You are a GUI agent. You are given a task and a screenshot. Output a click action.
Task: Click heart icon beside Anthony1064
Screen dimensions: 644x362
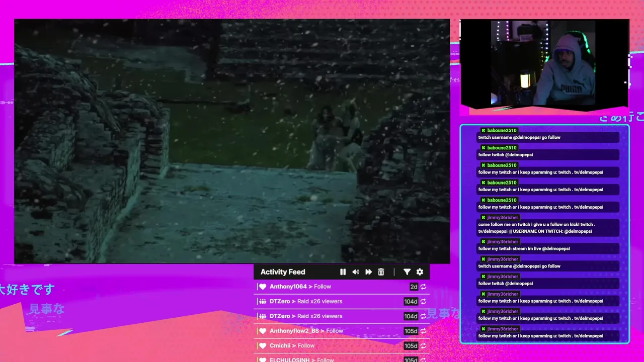point(263,287)
